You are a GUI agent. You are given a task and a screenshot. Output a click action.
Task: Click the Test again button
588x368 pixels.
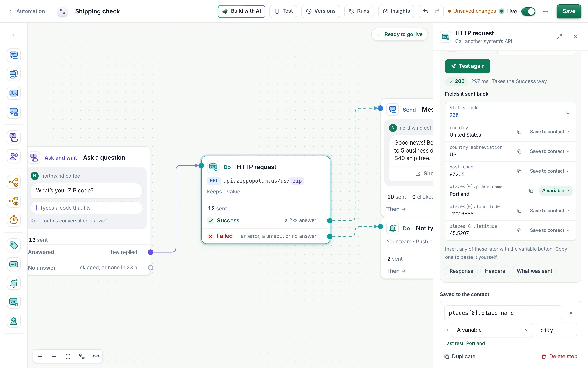tap(468, 66)
